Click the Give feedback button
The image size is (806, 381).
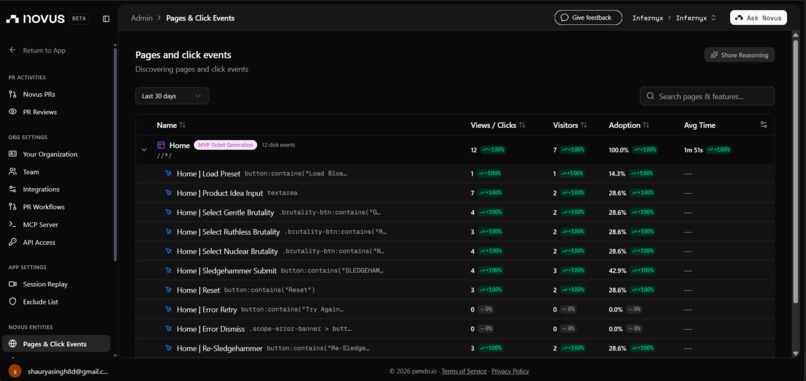(588, 17)
